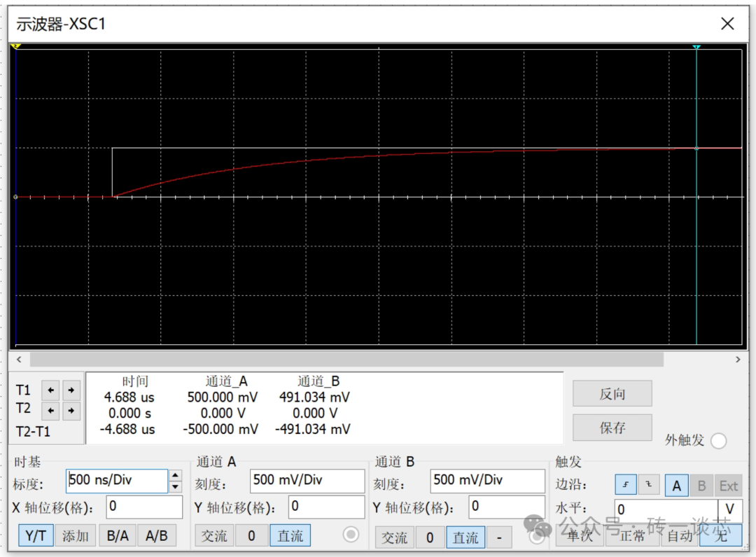Screen dimensions: 756x557
Task: Click T2-T1 Channel B value -491.034 mV
Action: [x=312, y=430]
